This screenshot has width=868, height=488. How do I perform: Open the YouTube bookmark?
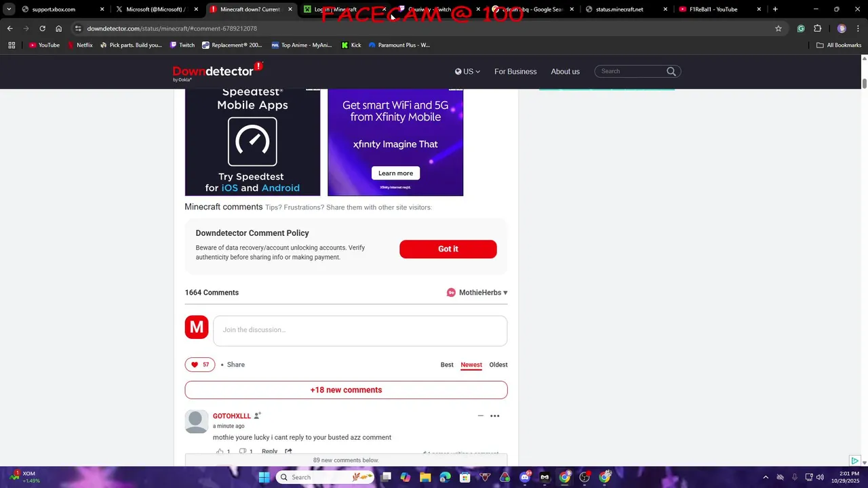(x=44, y=45)
